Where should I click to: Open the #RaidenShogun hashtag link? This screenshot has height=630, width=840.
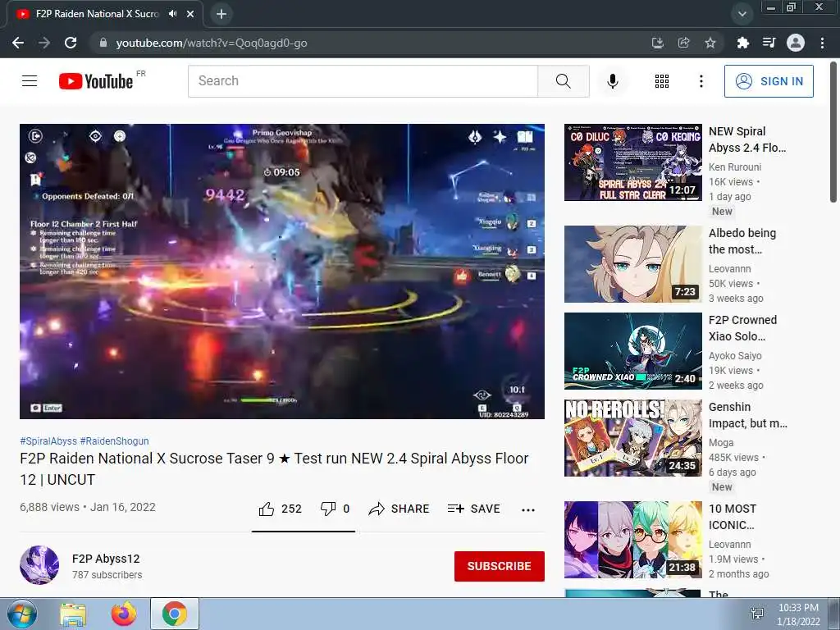coord(114,441)
